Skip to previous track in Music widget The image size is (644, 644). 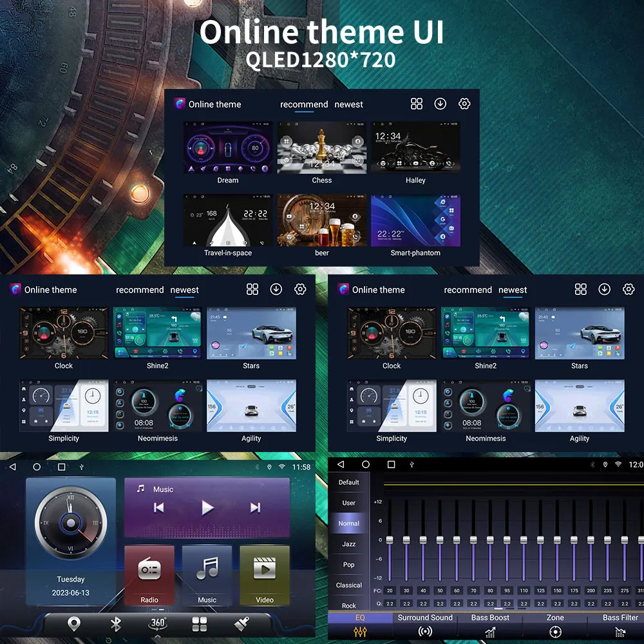point(158,507)
